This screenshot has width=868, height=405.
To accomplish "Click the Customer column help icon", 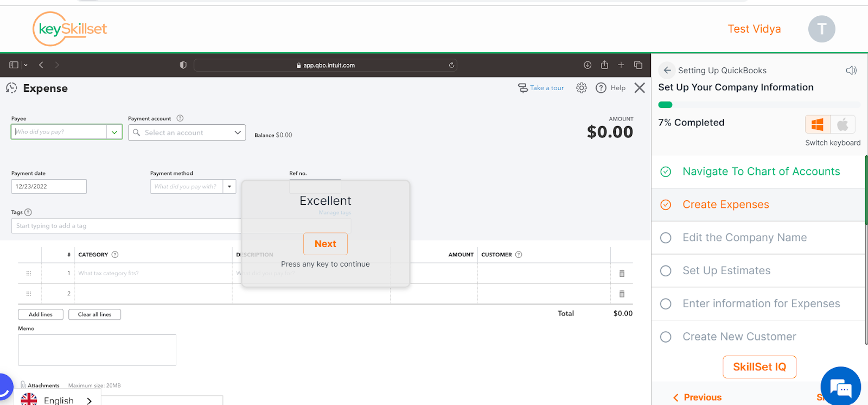I will click(519, 255).
